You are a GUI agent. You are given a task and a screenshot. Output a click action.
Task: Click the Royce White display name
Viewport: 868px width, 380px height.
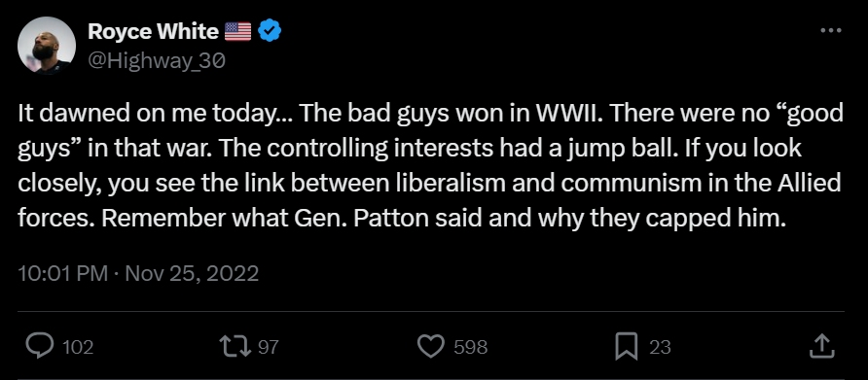(154, 31)
